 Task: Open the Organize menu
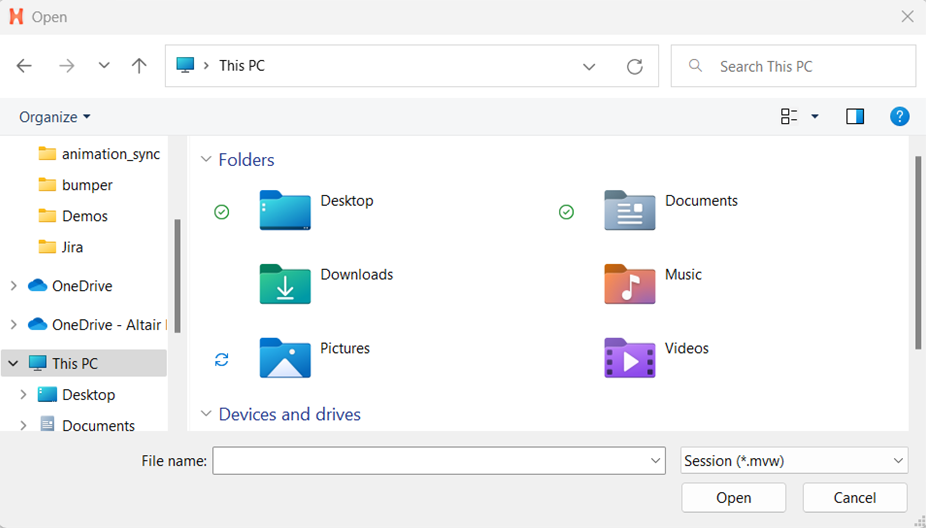55,117
